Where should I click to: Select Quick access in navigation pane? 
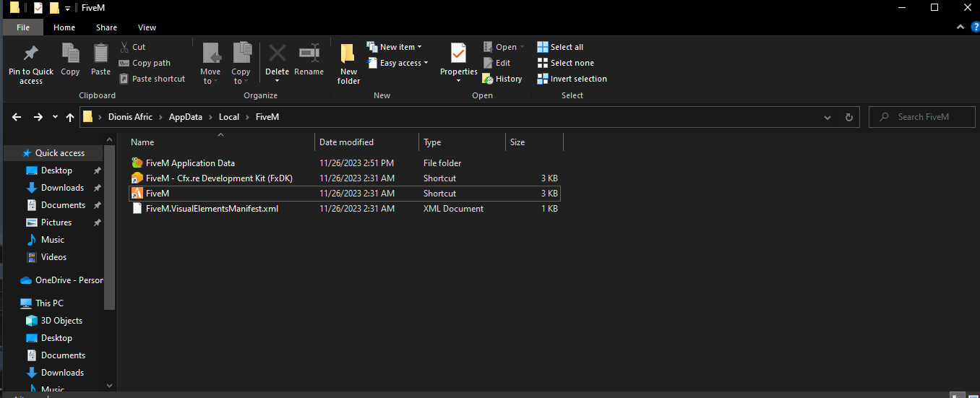tap(60, 153)
